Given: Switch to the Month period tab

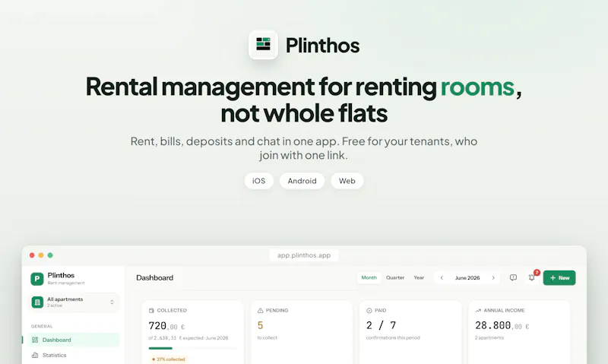Looking at the screenshot, I should click(x=369, y=277).
